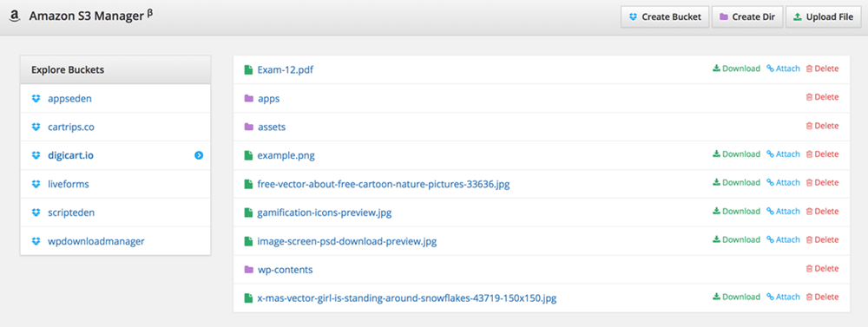Click the Create Bucket button

(665, 17)
